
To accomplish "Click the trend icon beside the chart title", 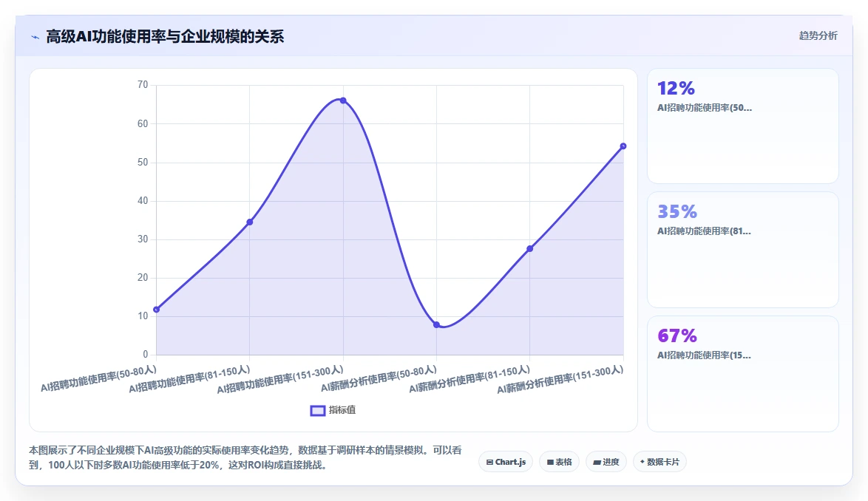I will pyautogui.click(x=35, y=37).
